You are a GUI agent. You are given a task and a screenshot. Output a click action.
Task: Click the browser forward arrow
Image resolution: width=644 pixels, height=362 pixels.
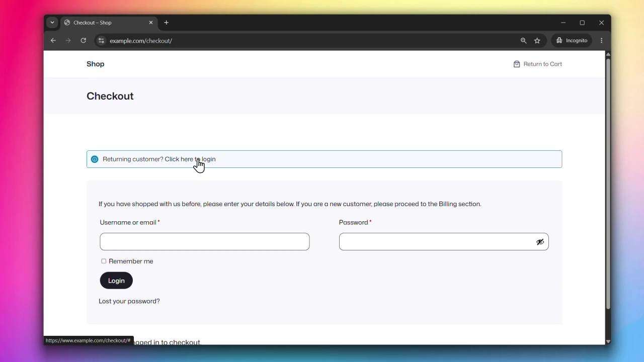click(68, 41)
